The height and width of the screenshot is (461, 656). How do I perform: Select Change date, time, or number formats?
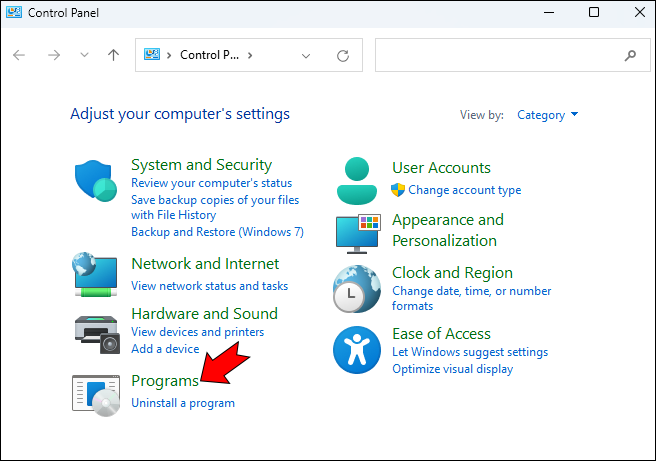coord(472,298)
